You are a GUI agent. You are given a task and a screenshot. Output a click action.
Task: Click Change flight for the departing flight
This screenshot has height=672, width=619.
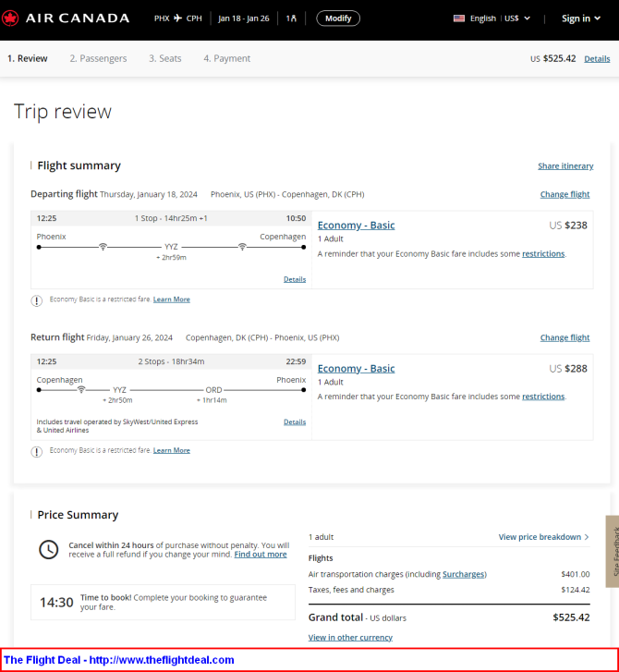[564, 194]
